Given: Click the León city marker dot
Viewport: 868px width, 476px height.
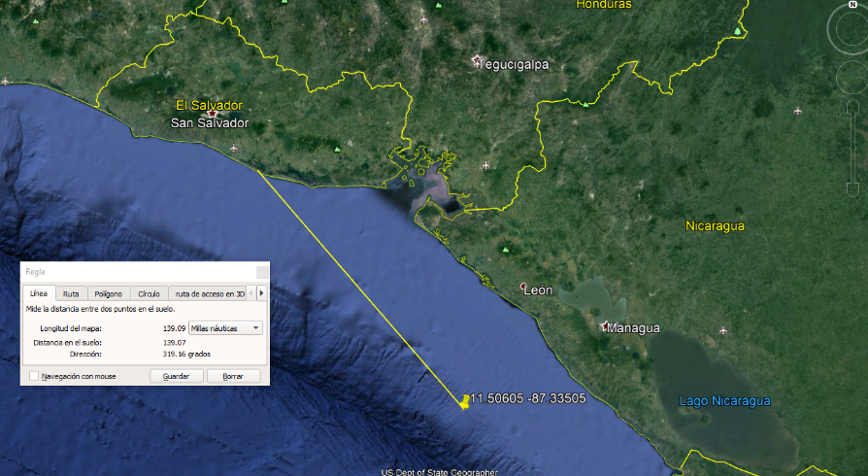Looking at the screenshot, I should [525, 287].
